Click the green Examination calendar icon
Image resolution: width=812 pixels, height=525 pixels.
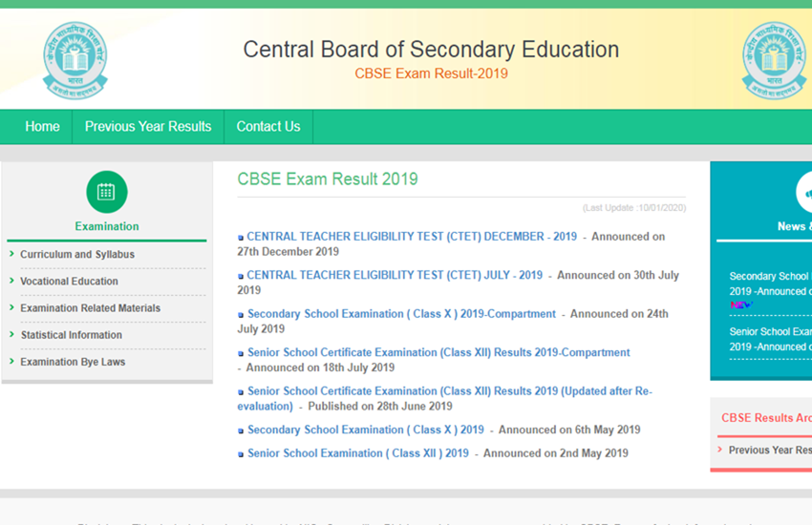coord(106,192)
